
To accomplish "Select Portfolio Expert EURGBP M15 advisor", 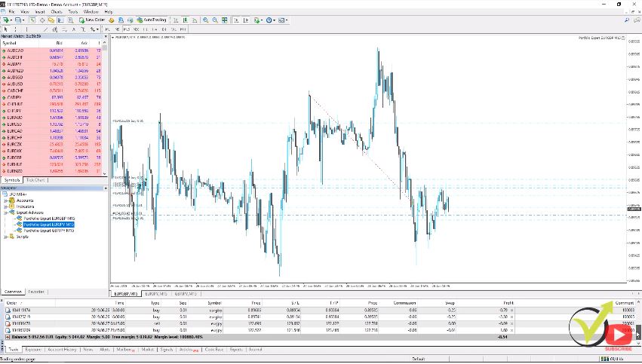I will pyautogui.click(x=48, y=219).
